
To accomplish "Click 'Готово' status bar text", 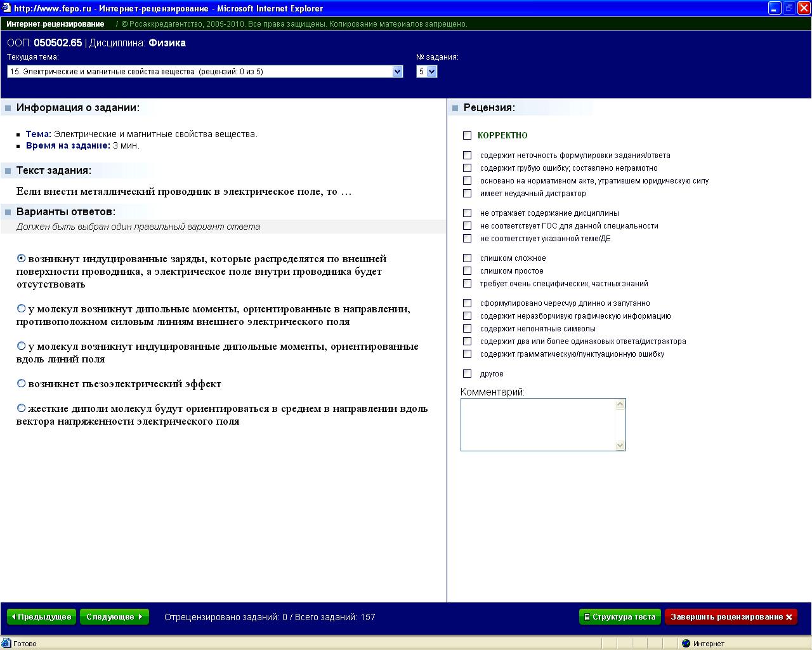I will (x=25, y=644).
